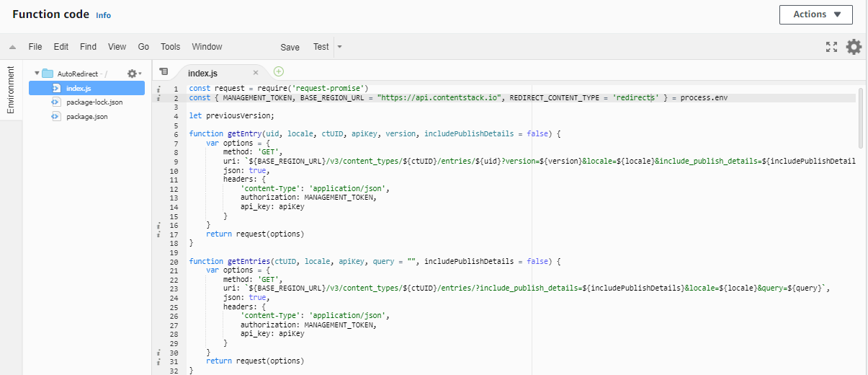The image size is (868, 375).
Task: Click the editor vertical scrollbar
Action: pyautogui.click(x=861, y=119)
